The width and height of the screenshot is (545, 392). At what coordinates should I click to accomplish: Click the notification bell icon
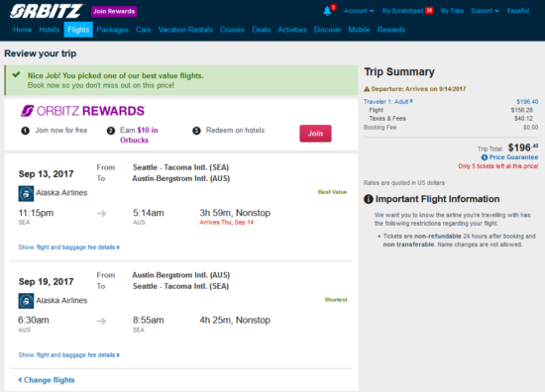tap(327, 11)
